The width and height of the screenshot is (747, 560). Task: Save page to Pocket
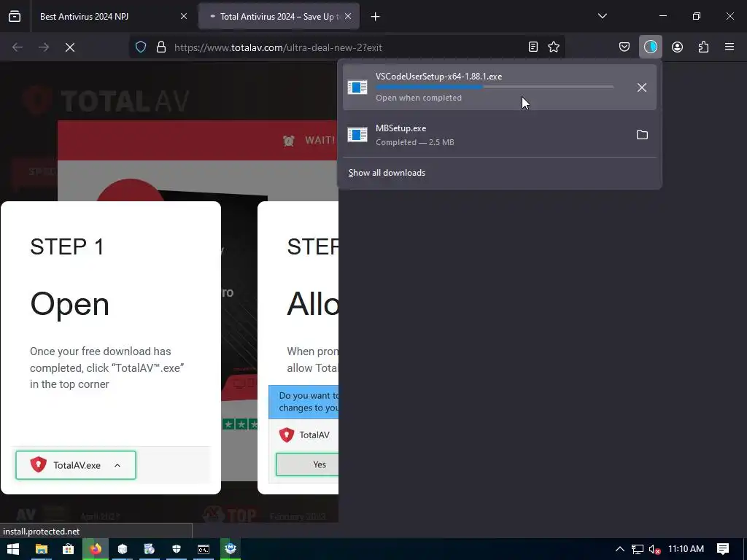624,47
